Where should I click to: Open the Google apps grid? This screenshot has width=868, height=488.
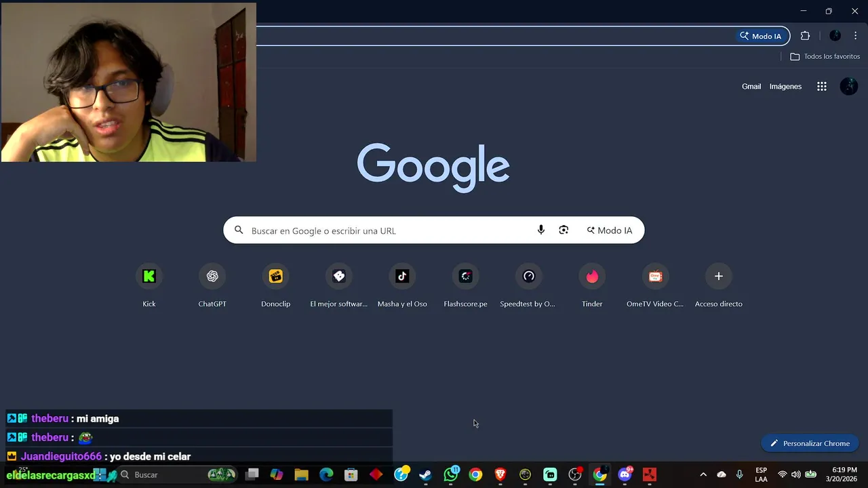click(822, 86)
